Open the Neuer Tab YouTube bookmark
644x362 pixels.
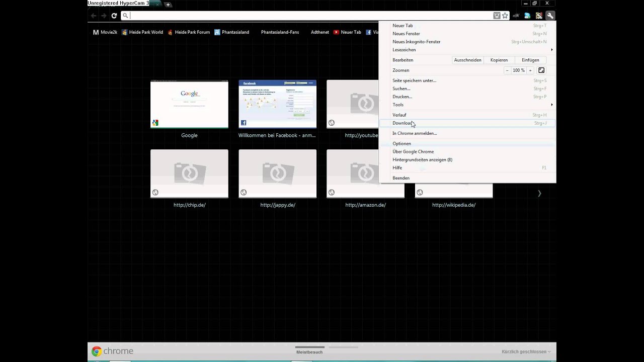pyautogui.click(x=347, y=32)
